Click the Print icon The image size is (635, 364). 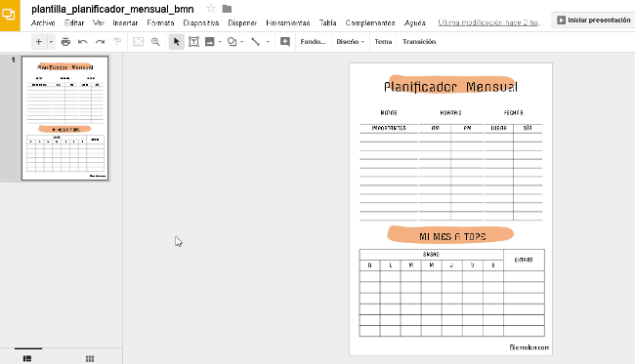pyautogui.click(x=65, y=42)
